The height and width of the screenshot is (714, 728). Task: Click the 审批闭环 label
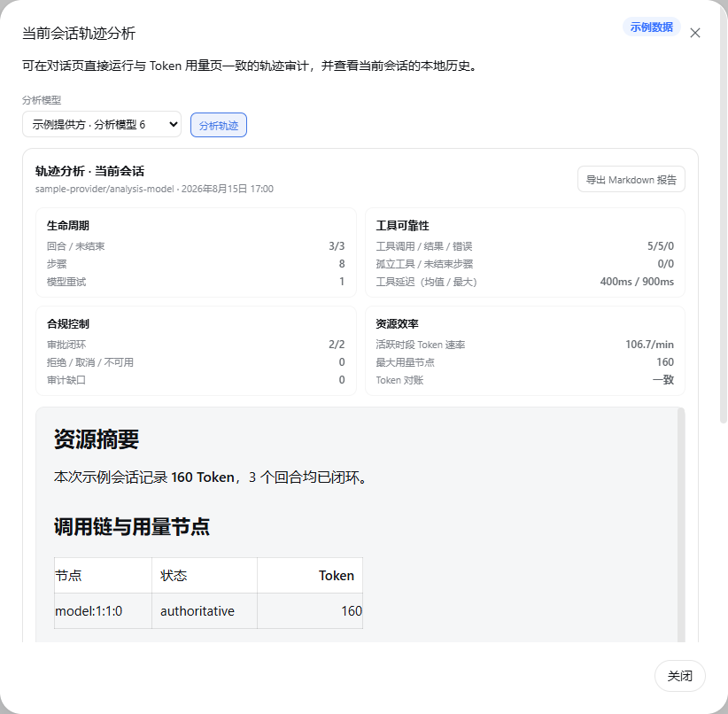(66, 345)
